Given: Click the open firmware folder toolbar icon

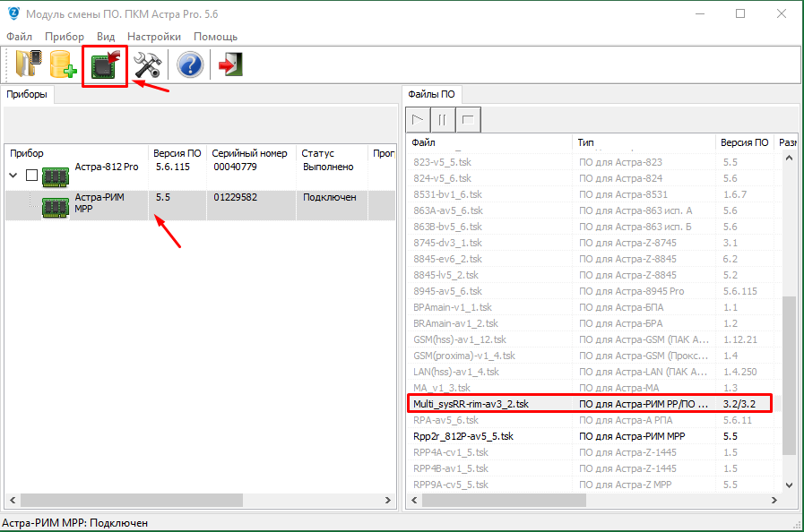Looking at the screenshot, I should pos(28,65).
